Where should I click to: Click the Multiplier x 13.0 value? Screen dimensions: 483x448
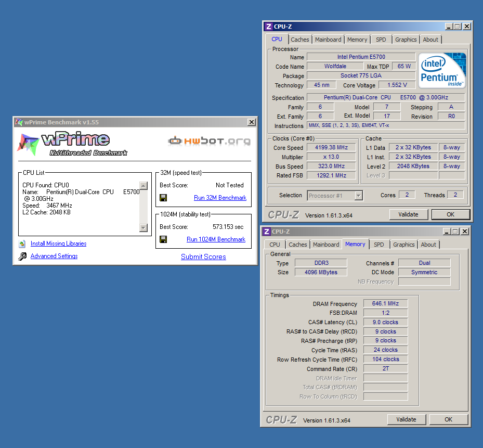[331, 157]
